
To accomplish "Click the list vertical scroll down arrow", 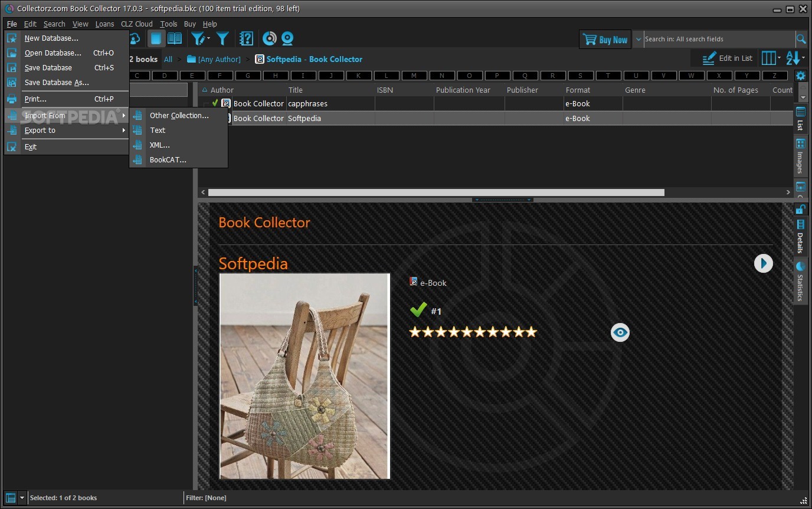I will click(803, 97).
